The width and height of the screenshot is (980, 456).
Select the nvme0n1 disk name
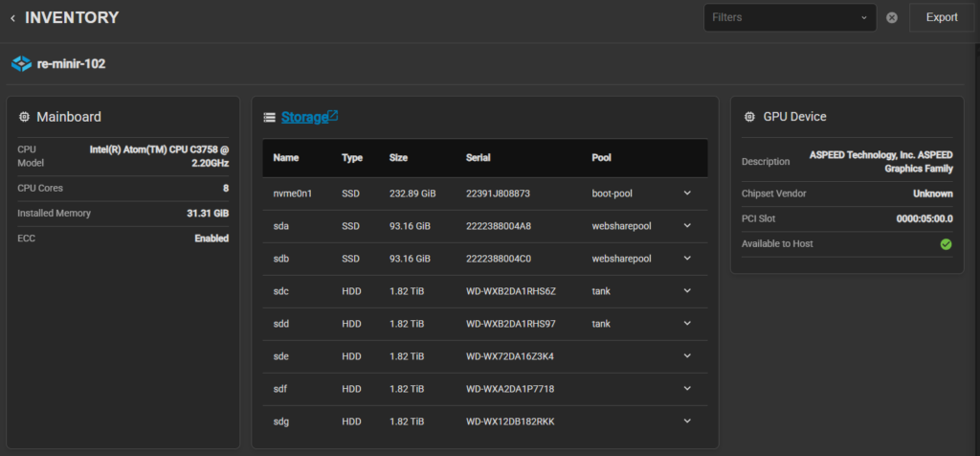(293, 194)
